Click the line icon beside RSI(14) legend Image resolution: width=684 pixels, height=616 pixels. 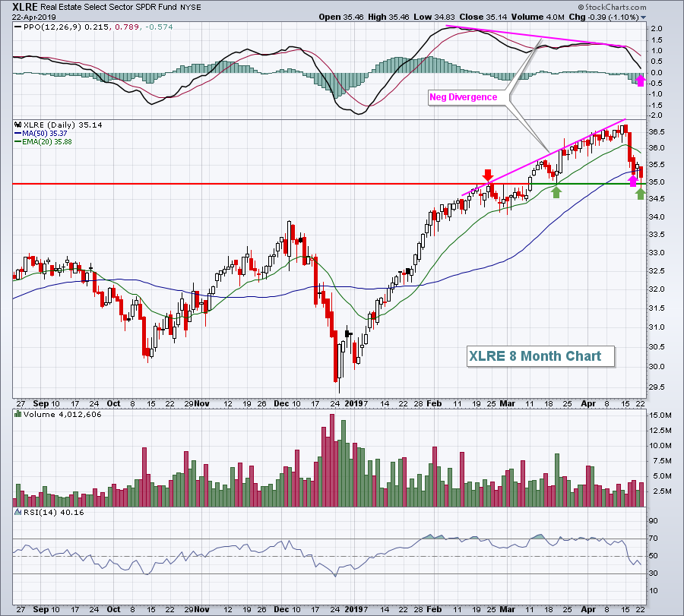tap(18, 512)
